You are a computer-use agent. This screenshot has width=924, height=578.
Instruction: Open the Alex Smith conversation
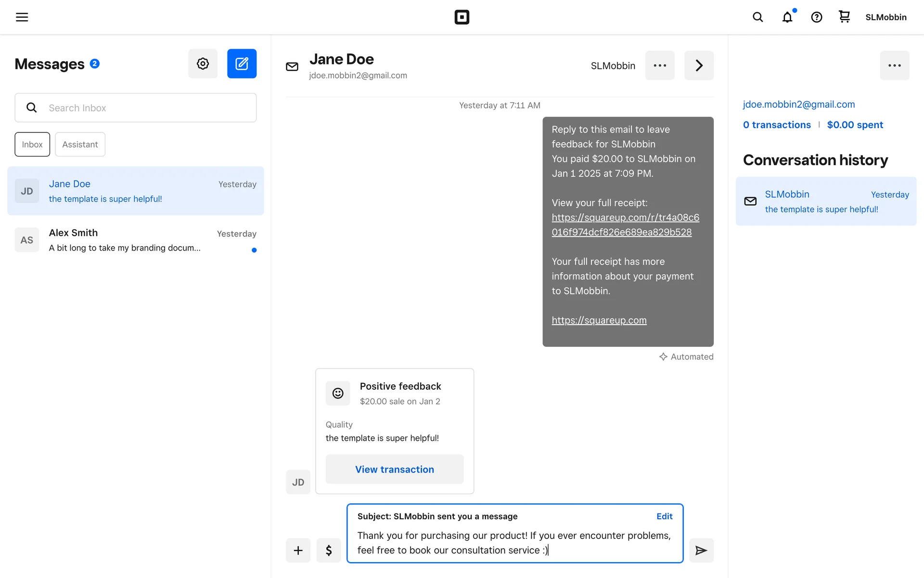(136, 240)
